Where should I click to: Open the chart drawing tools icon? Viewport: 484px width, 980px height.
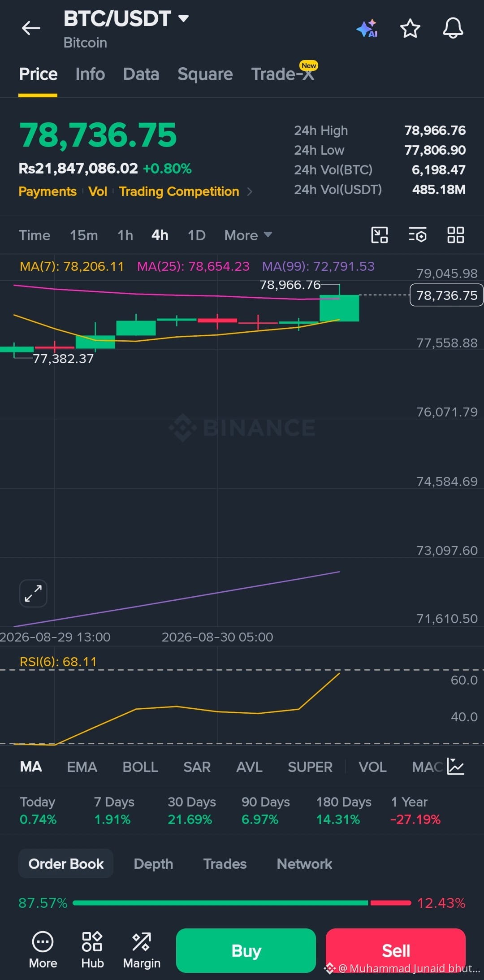380,235
